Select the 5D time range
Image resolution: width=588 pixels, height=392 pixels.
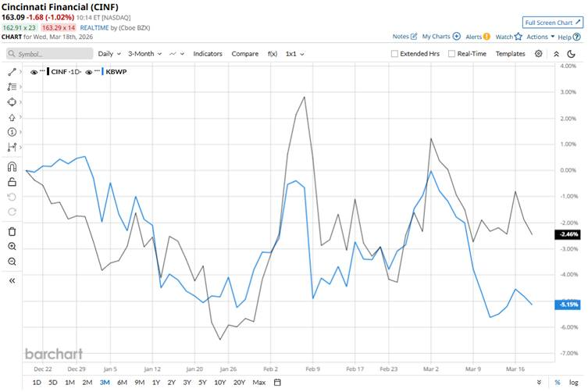pos(53,383)
